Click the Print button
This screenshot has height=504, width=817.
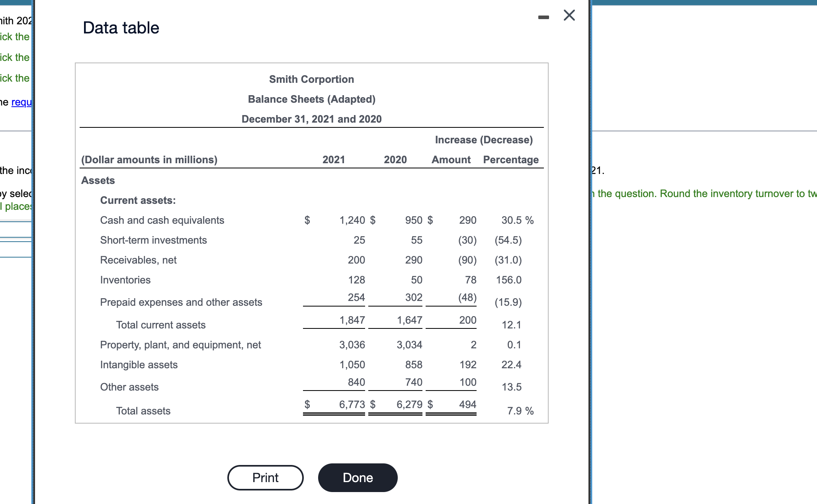click(x=265, y=477)
